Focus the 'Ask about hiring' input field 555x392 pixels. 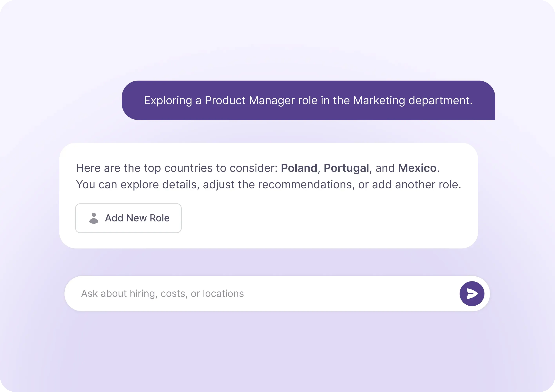[242, 294]
